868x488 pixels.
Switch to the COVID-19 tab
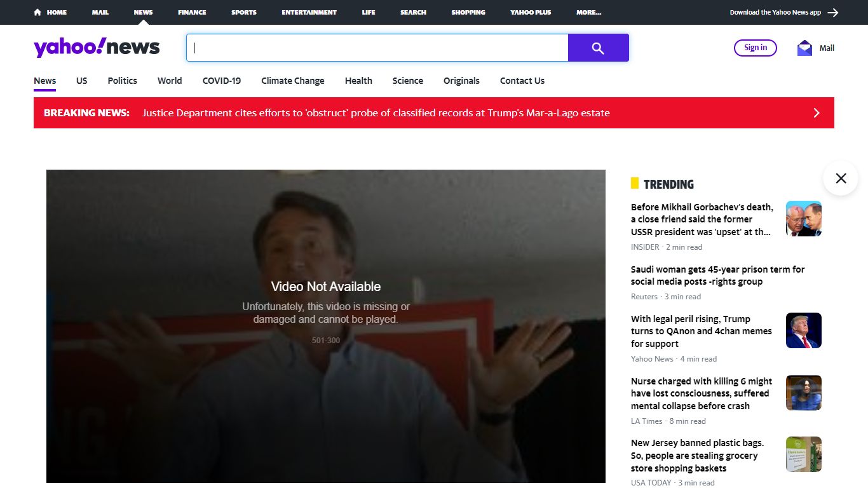[x=222, y=81]
